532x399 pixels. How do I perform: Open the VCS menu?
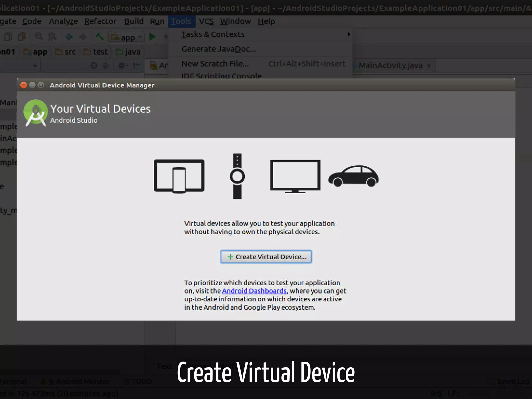click(x=206, y=21)
